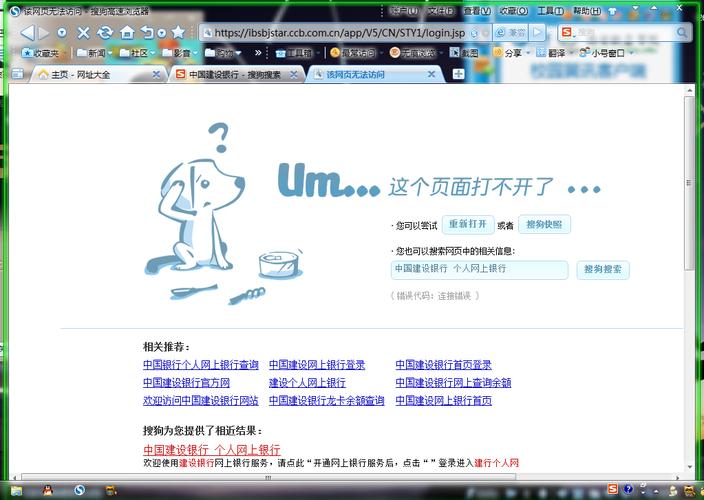Go to the Home page icon
Image resolution: width=704 pixels, height=500 pixels.
coord(128,32)
